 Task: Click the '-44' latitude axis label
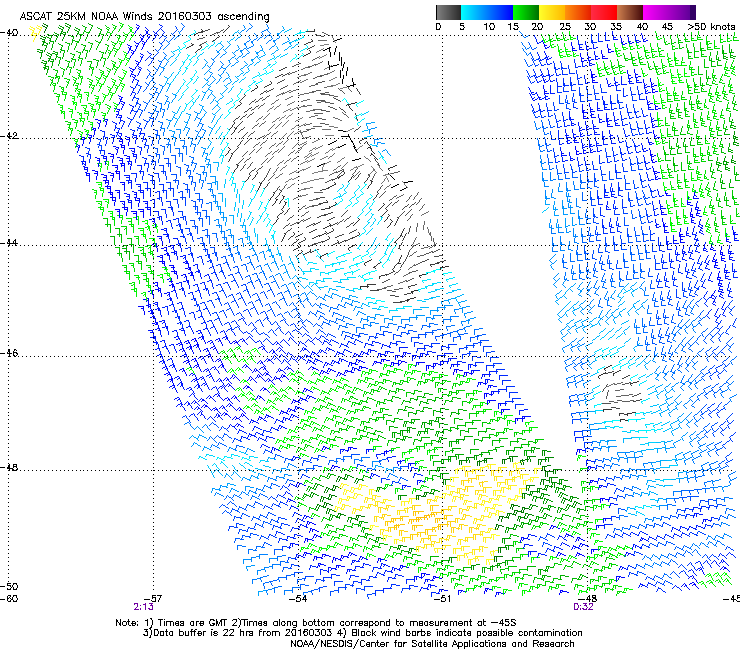(9, 242)
